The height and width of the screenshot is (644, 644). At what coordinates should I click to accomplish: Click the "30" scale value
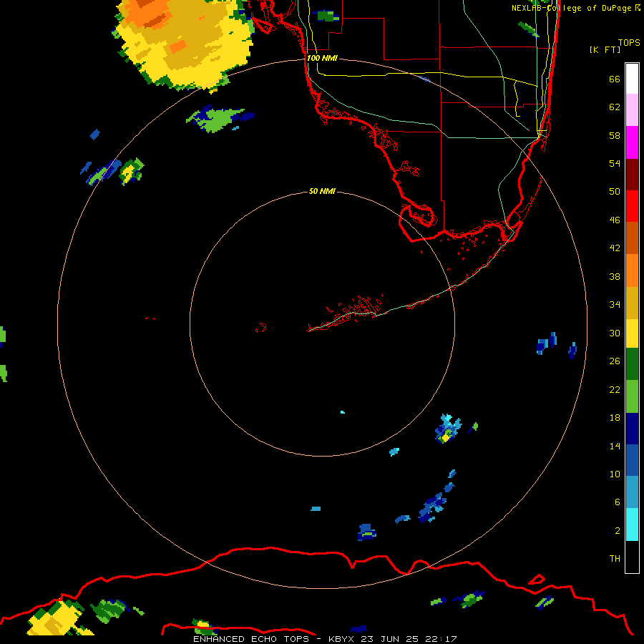point(615,333)
